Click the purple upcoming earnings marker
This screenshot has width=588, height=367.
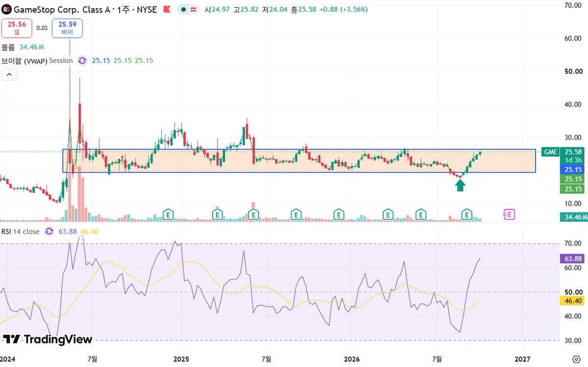tap(510, 214)
